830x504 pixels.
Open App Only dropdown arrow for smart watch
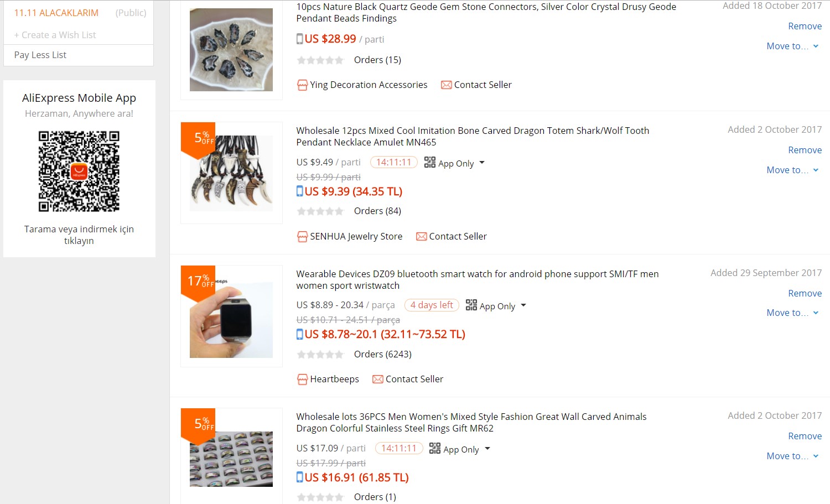tap(523, 305)
